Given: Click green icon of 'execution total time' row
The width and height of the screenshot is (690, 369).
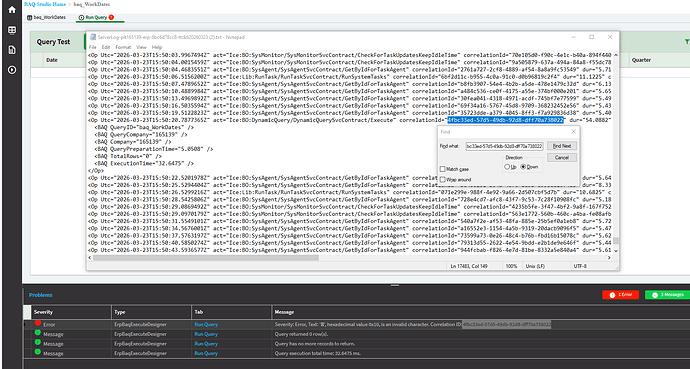Looking at the screenshot, I should [x=38, y=352].
